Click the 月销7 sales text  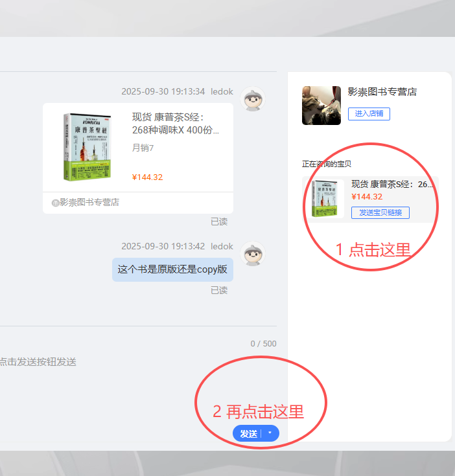coord(143,148)
